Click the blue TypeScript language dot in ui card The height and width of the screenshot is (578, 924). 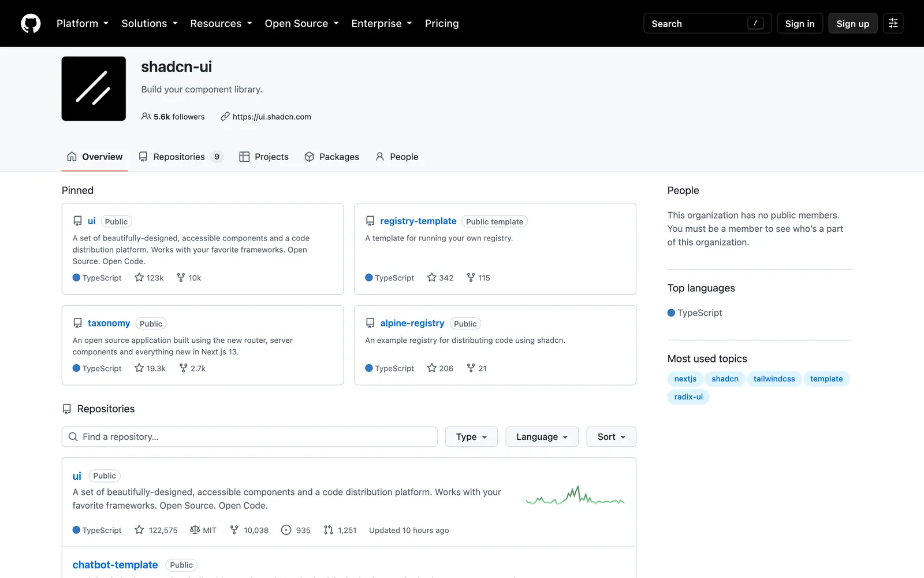(x=76, y=277)
